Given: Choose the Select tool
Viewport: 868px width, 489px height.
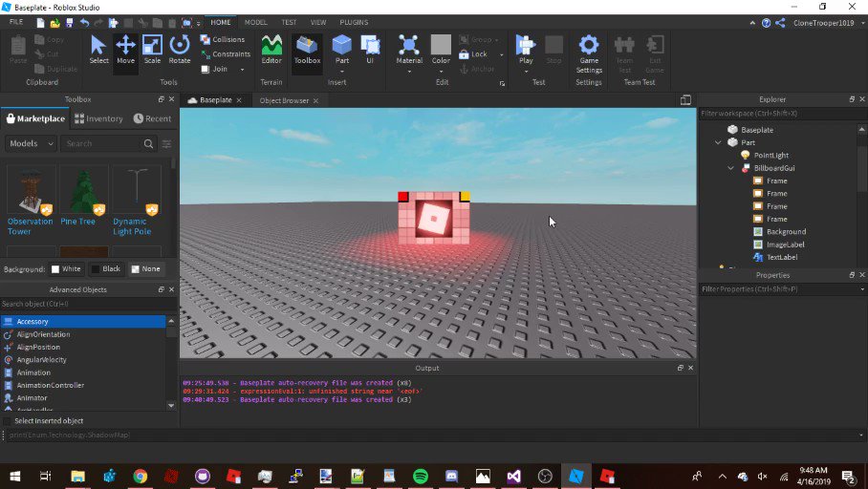Looking at the screenshot, I should (x=98, y=50).
